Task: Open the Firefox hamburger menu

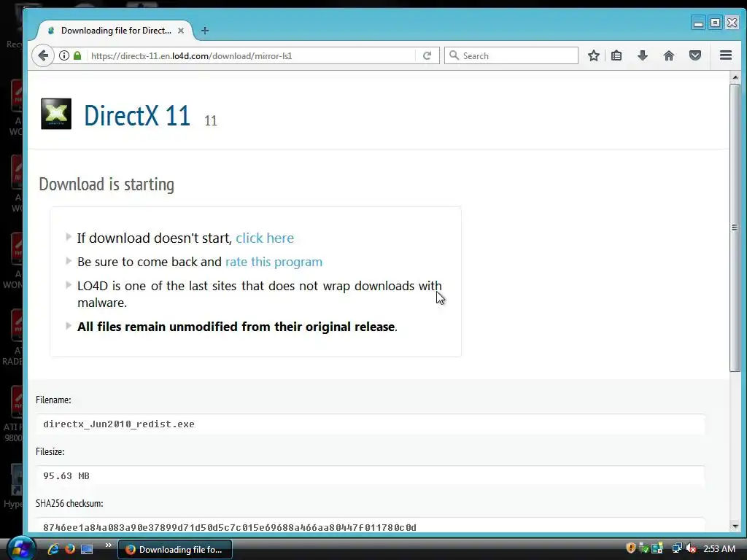Action: tap(726, 55)
